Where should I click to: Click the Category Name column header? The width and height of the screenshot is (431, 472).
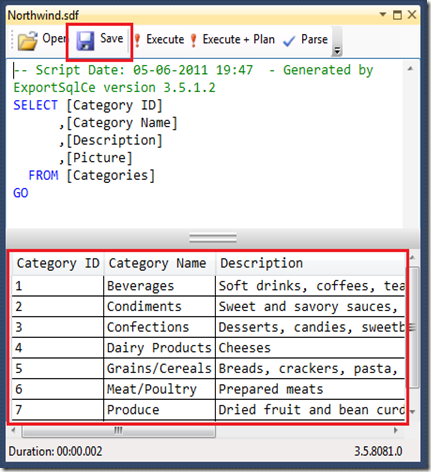click(x=160, y=263)
